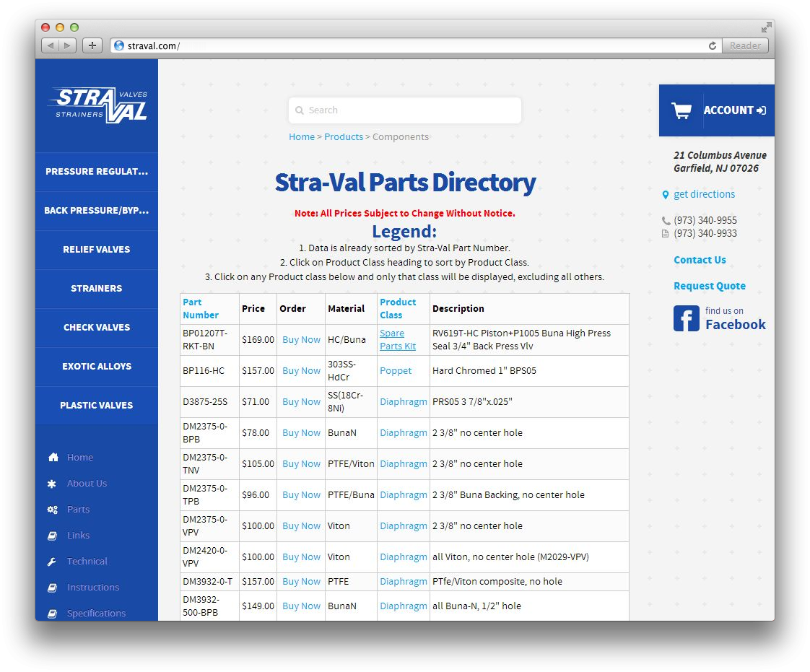Click the Facebook logo icon
Viewport: 810px width, 672px height.
click(x=686, y=318)
